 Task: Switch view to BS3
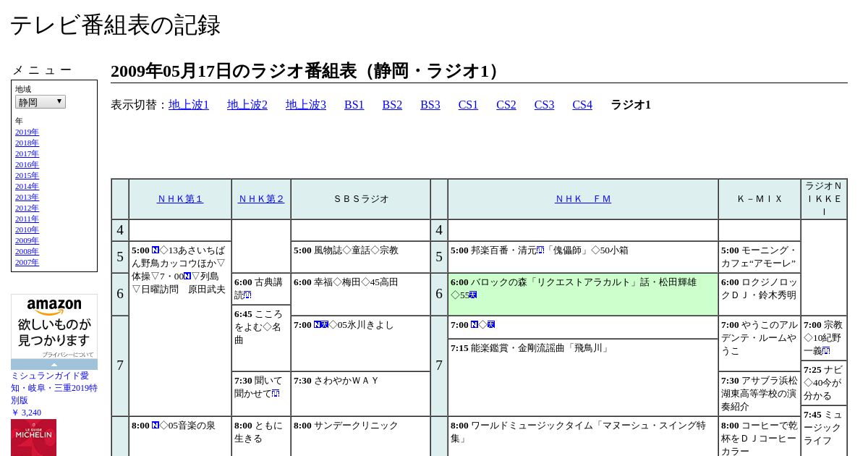(x=430, y=105)
